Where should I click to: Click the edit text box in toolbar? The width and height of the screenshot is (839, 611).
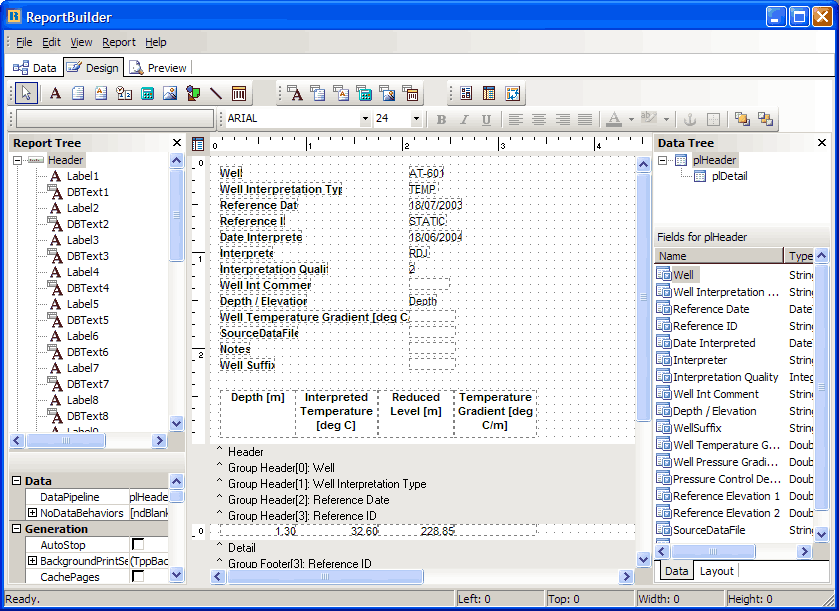(115, 119)
